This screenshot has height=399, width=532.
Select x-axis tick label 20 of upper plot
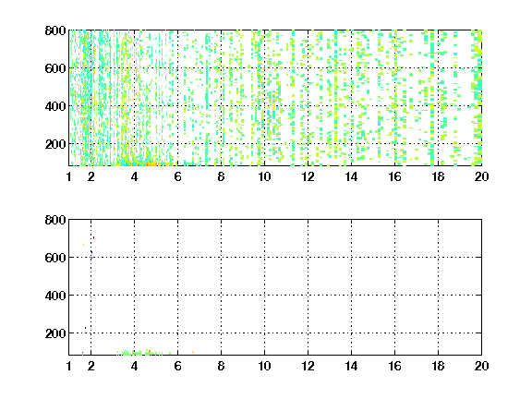pos(481,176)
